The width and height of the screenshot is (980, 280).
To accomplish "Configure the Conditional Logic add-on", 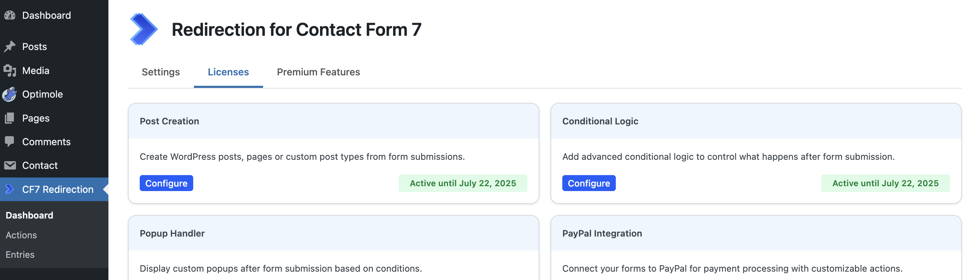I will [x=589, y=183].
